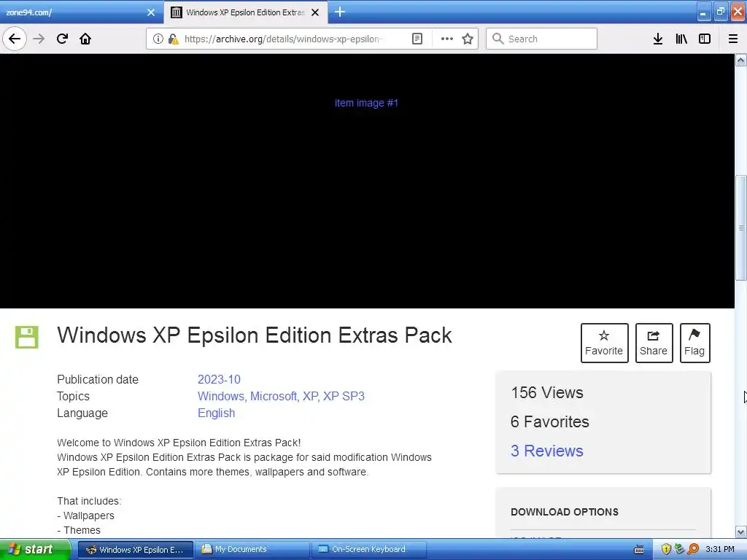This screenshot has height=560, width=747.
Task: Open the Windows start menu
Action: click(x=35, y=550)
